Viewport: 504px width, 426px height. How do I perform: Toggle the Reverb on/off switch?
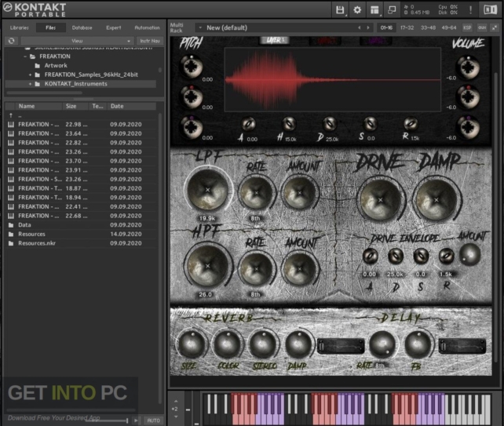[341, 346]
